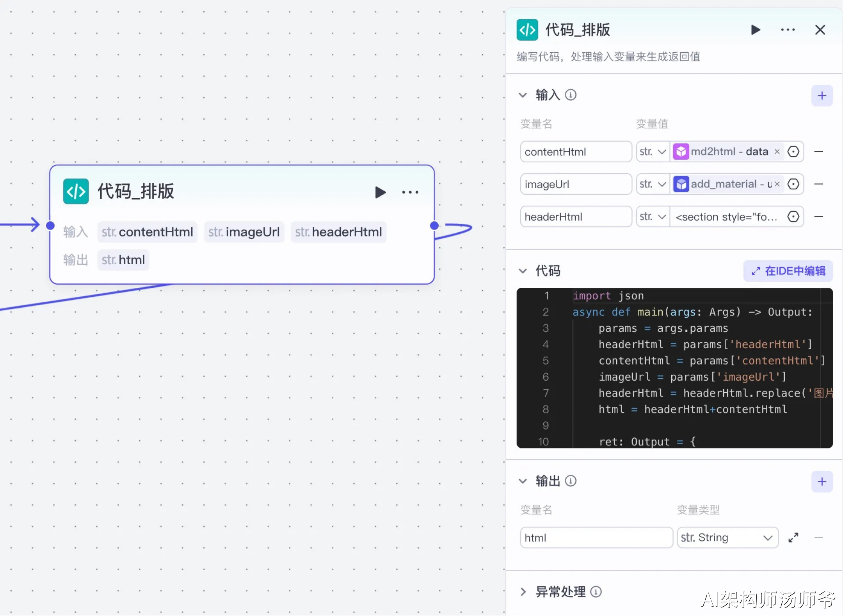843x616 pixels.
Task: Add a new output variable
Action: click(822, 481)
